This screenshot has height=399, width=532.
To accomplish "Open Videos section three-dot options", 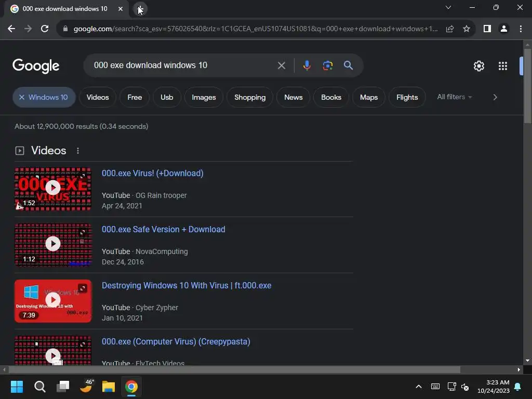I will [x=78, y=151].
